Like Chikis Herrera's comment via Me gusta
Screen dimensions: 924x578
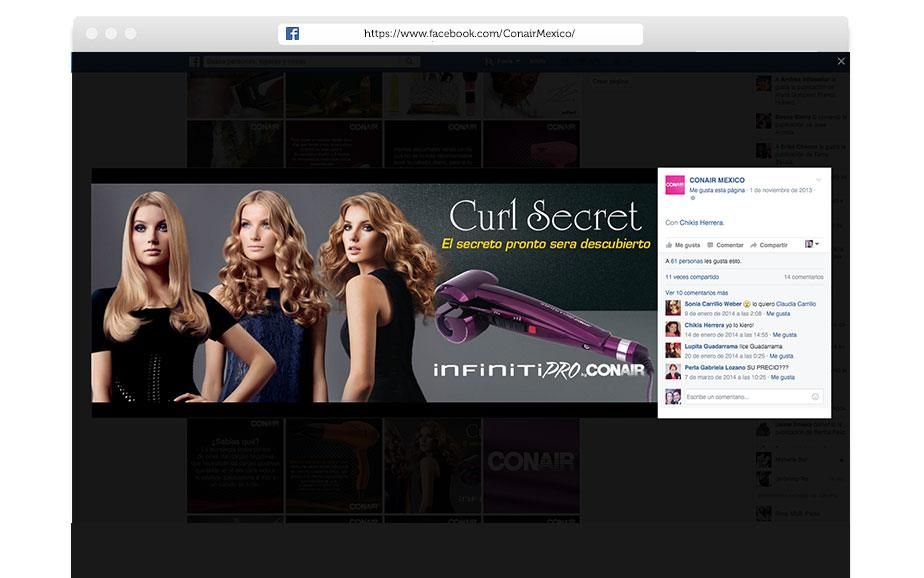click(x=784, y=335)
